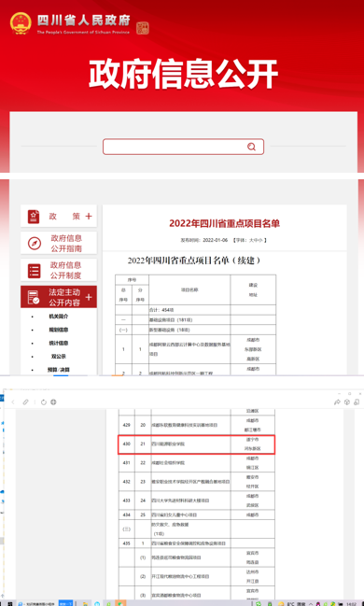This screenshot has height=606, width=364.
Task: Click the magnifier search icon in the search box
Action: pos(252,147)
